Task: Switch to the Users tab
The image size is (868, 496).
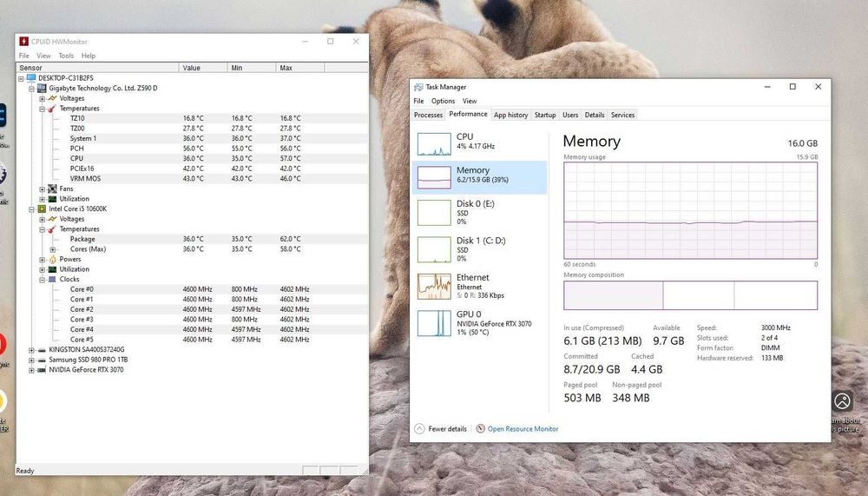Action: pos(570,115)
